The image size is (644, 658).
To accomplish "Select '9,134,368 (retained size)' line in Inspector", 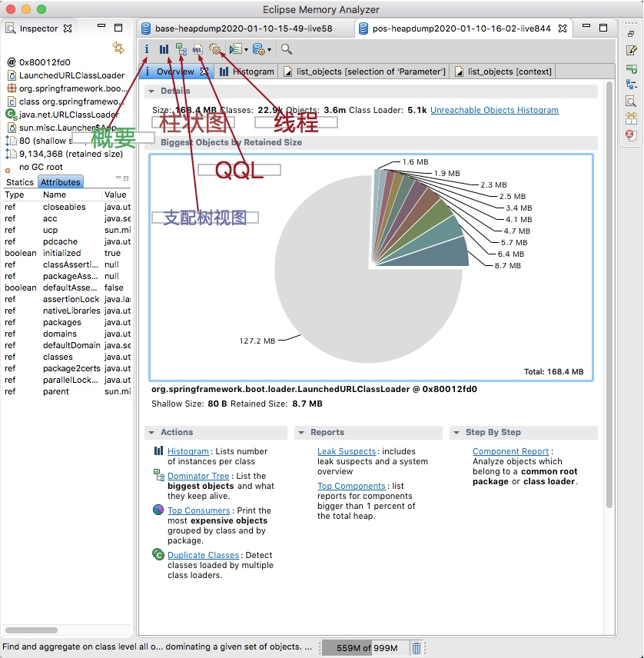I will 65,154.
